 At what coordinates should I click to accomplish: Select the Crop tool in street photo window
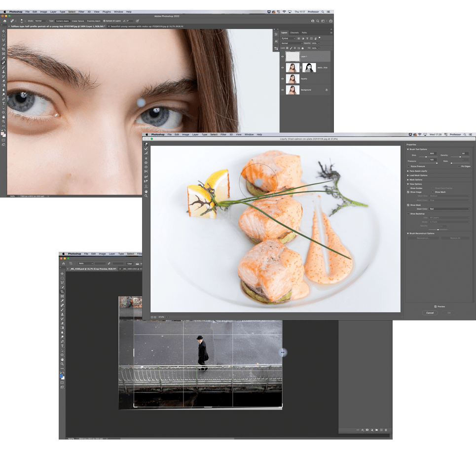coord(62,292)
